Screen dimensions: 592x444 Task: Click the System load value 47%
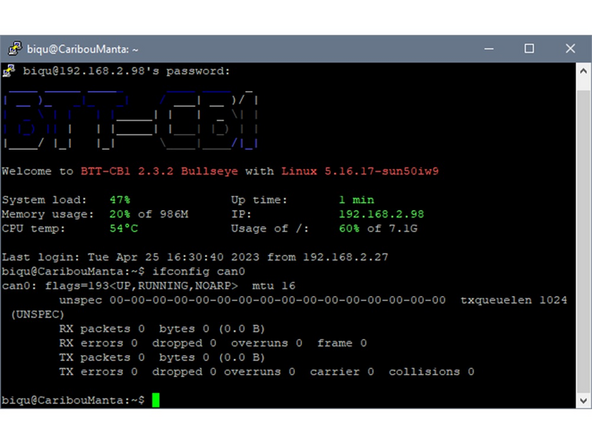point(120,200)
